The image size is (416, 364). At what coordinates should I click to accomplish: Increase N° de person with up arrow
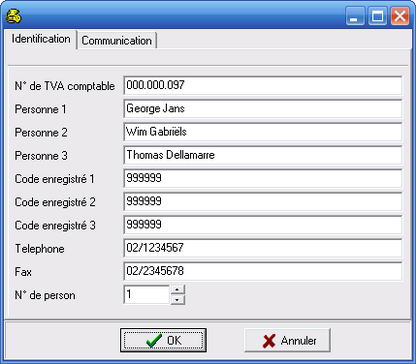pos(178,290)
